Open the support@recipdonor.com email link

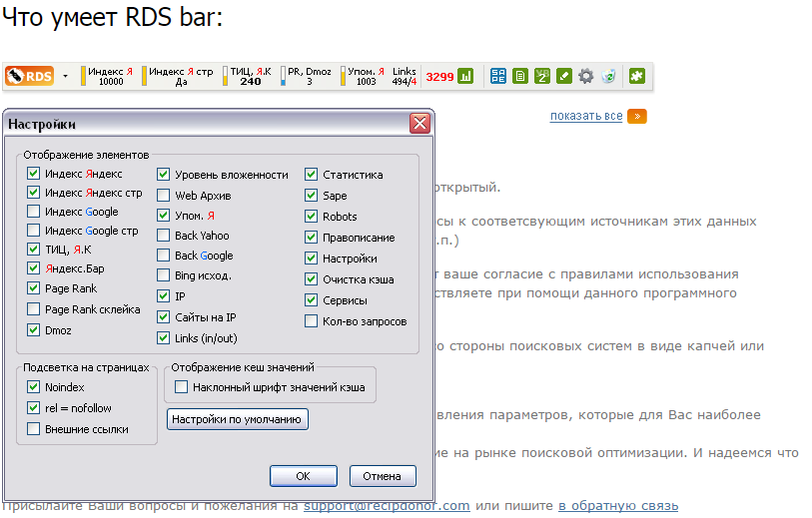387,506
